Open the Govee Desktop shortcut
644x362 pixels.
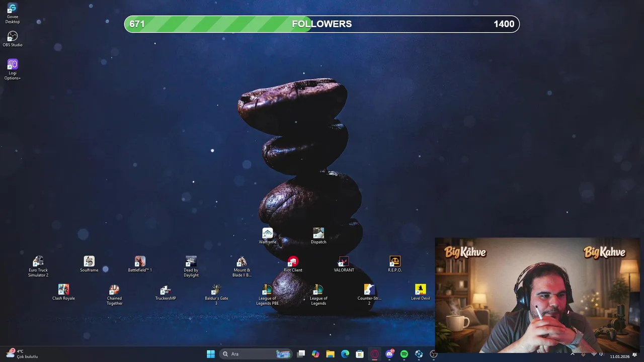click(x=13, y=13)
